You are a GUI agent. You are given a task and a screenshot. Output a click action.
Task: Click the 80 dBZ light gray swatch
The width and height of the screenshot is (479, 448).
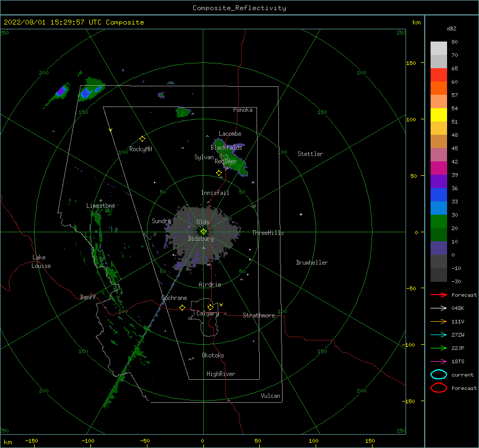pos(439,48)
